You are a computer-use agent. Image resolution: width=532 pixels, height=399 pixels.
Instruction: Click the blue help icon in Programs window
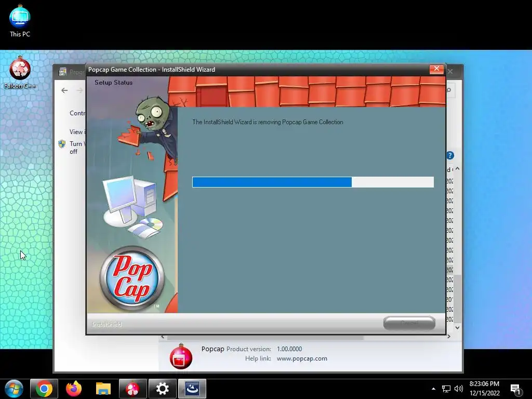pyautogui.click(x=450, y=155)
